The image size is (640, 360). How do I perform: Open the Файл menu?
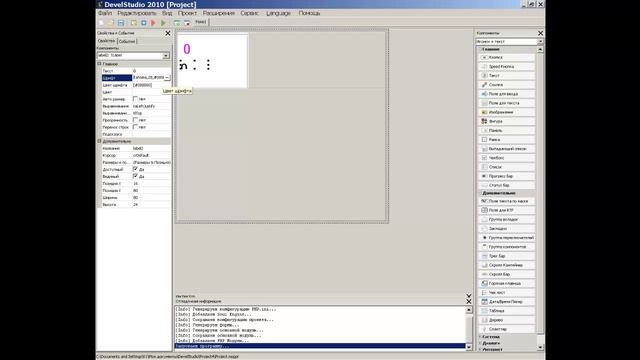pyautogui.click(x=105, y=13)
